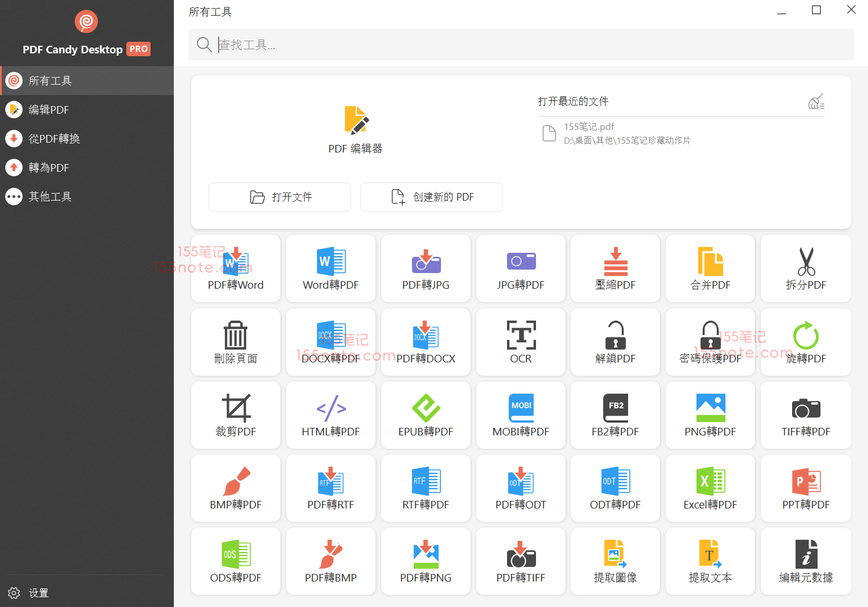Viewport: 868px width, 607px height.
Task: Focus the 查找工具 search field
Action: coord(520,45)
